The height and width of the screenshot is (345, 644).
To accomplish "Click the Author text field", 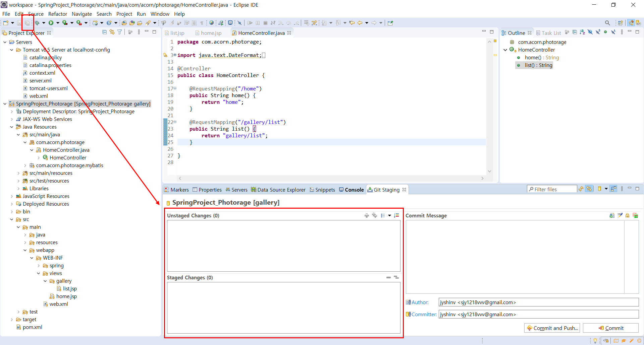I will [538, 302].
